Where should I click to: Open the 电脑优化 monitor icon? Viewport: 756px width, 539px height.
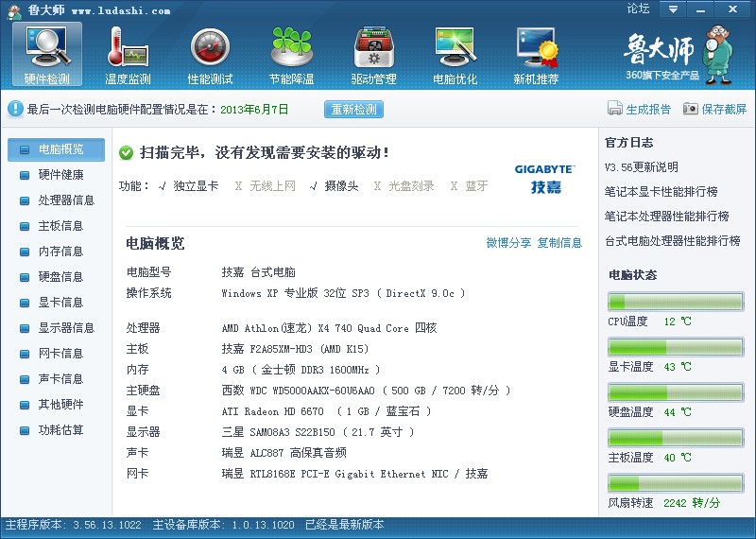[x=455, y=55]
